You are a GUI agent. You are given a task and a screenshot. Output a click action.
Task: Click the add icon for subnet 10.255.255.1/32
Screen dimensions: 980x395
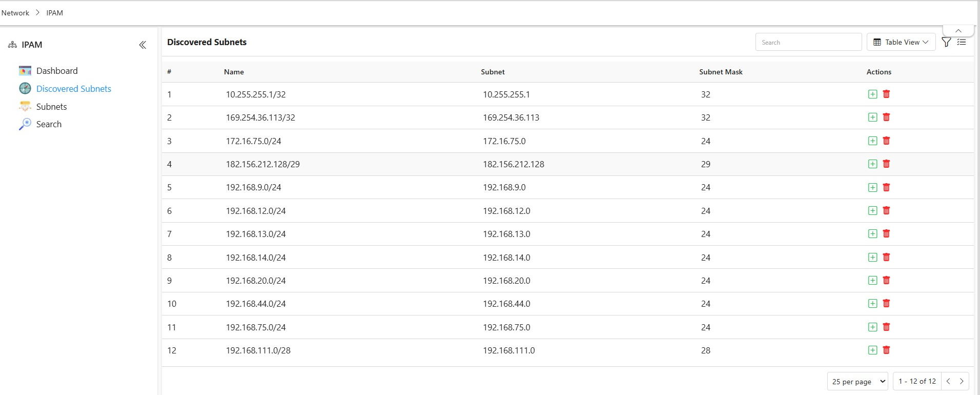pyautogui.click(x=872, y=94)
